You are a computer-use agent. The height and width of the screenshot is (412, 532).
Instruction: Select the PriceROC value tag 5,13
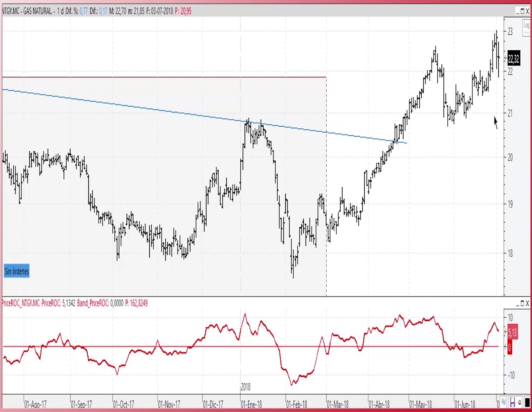pos(512,332)
